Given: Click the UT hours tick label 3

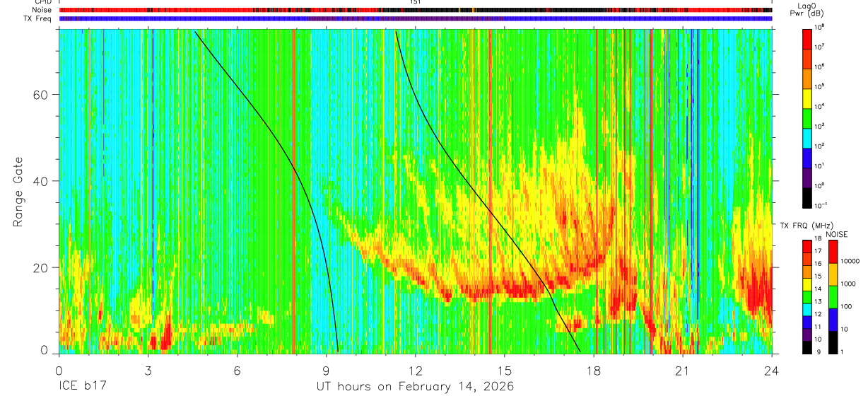Looking at the screenshot, I should [148, 370].
